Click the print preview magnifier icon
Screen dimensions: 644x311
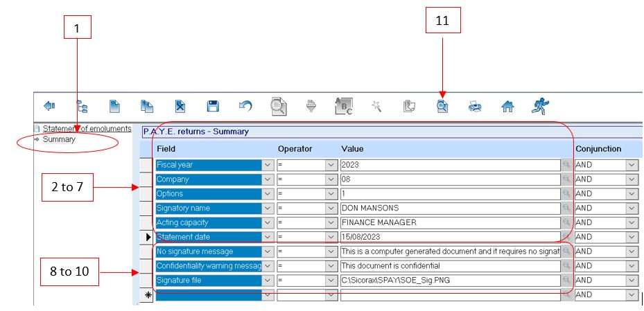pos(442,106)
